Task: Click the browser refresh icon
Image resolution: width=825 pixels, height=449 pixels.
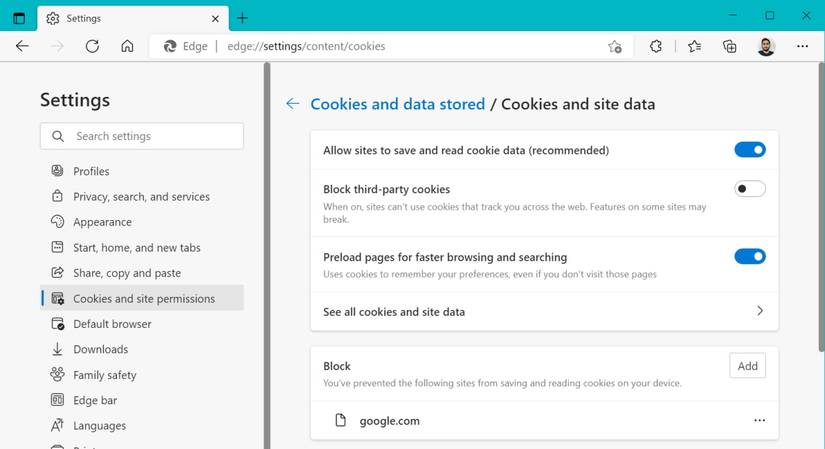Action: [92, 46]
